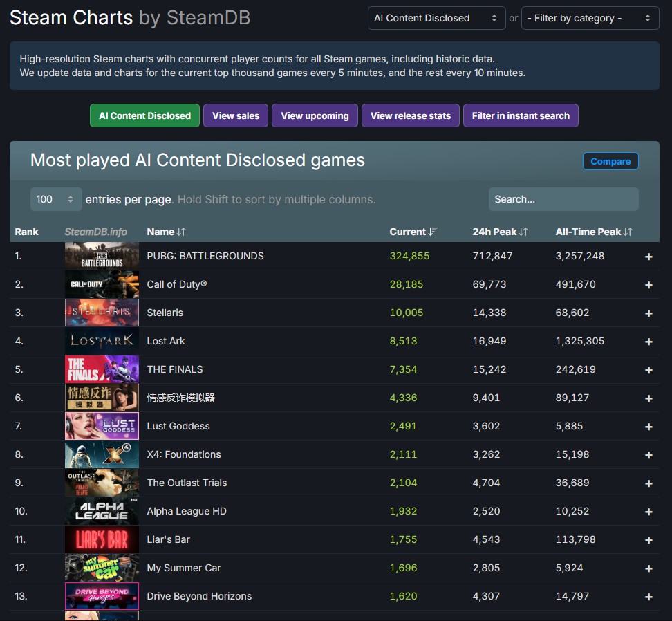Viewport: 672px width, 621px height.
Task: Click the AI Content Disclosed green button
Action: tap(145, 115)
